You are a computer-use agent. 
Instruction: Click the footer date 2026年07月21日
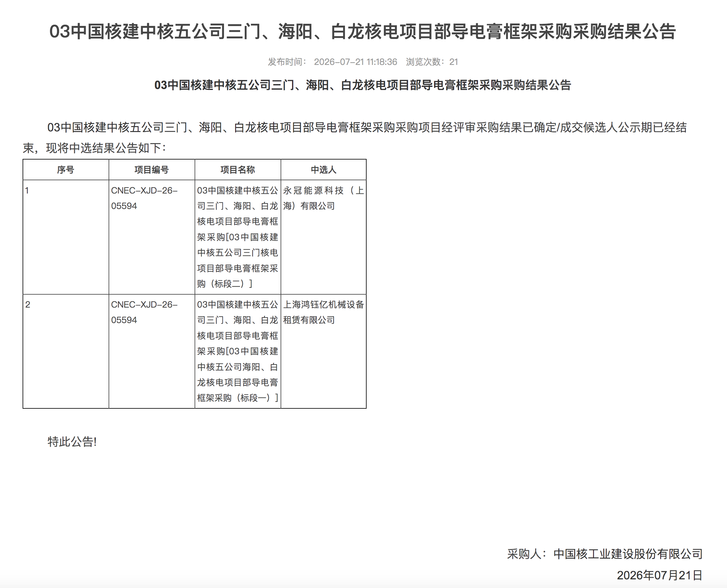click(x=660, y=575)
